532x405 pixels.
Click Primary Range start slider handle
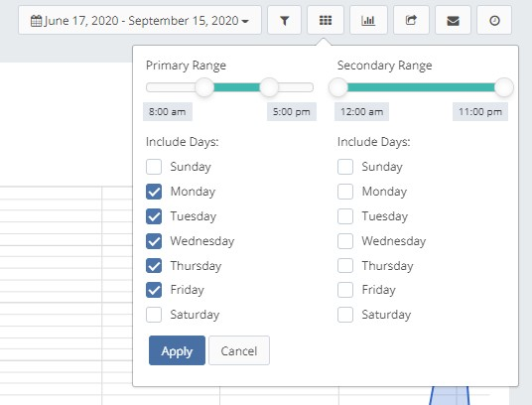click(x=204, y=87)
